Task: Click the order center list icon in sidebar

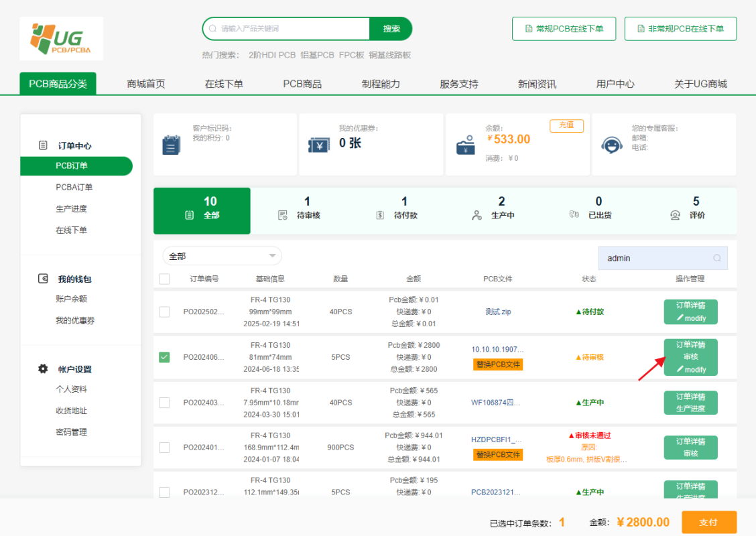Action: tap(43, 145)
